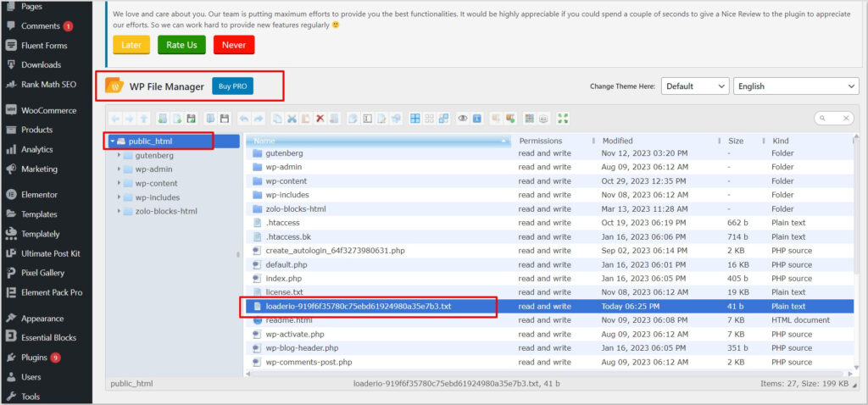Click the New file toolbar icon
Viewport: 868px width, 405px height.
pos(177,119)
